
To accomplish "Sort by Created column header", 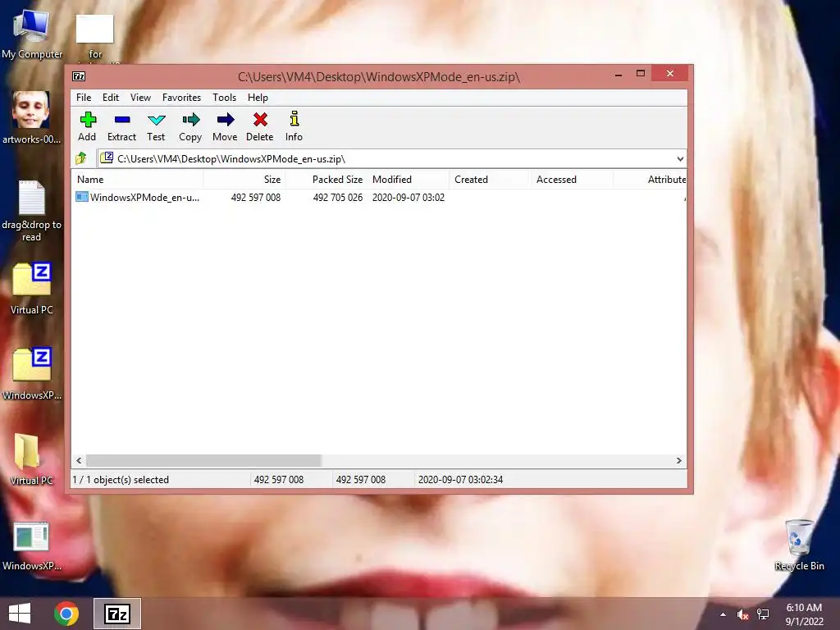I will click(490, 180).
